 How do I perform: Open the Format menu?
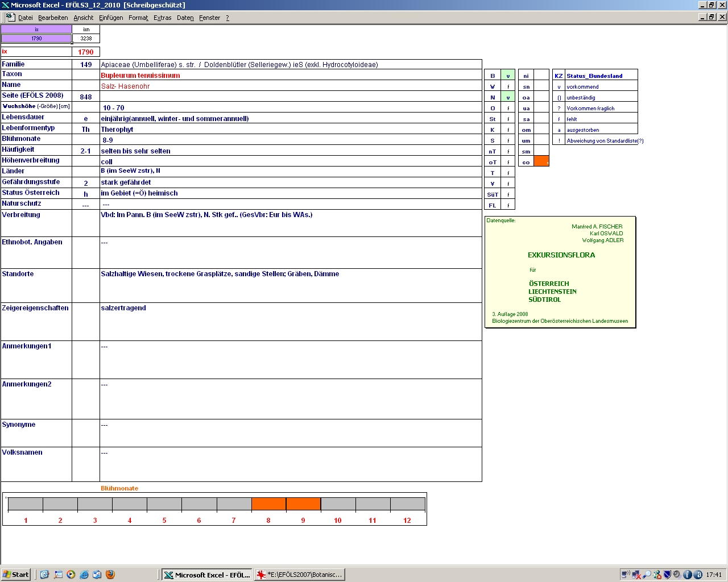(x=138, y=18)
